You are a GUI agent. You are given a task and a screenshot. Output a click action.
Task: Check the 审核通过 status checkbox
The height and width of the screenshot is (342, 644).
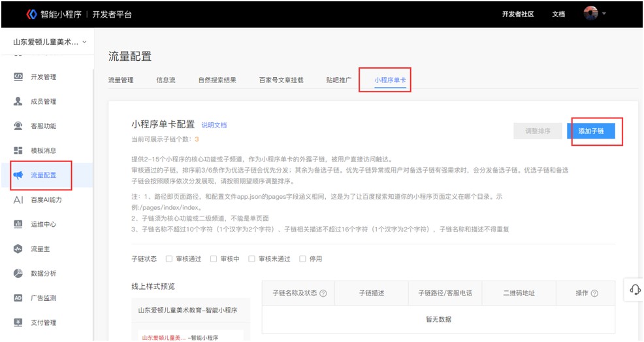tap(169, 259)
